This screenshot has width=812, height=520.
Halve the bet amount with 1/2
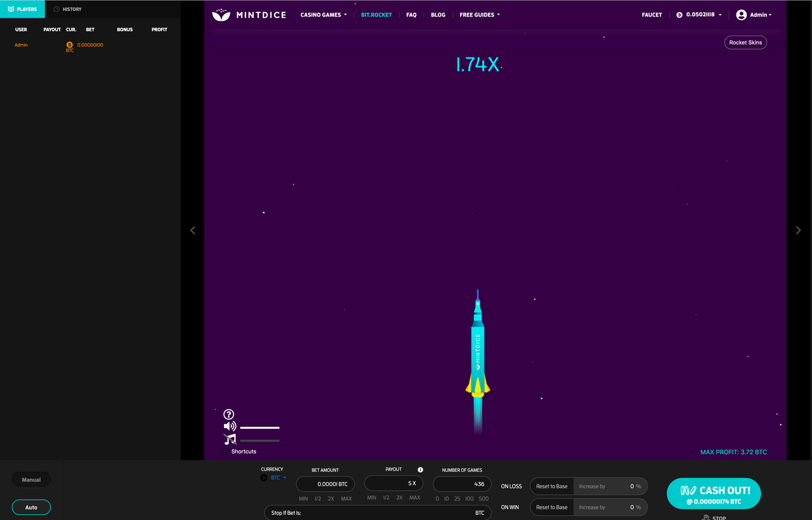318,498
